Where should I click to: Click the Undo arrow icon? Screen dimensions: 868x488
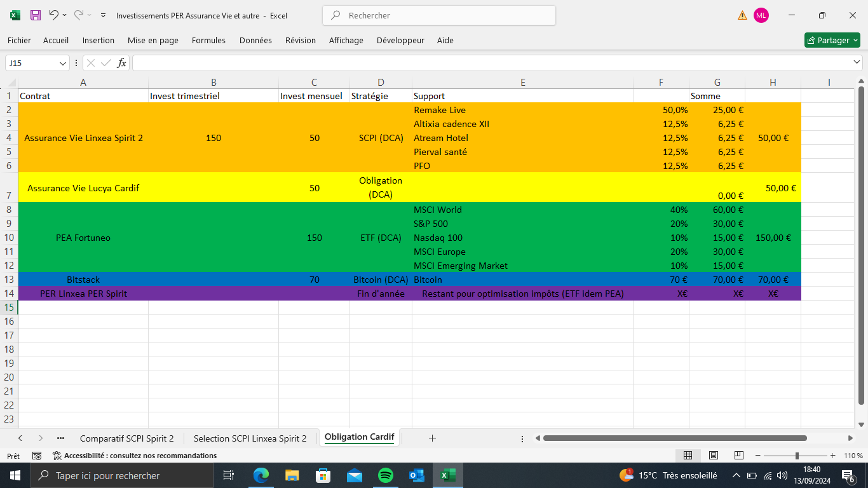coord(54,15)
